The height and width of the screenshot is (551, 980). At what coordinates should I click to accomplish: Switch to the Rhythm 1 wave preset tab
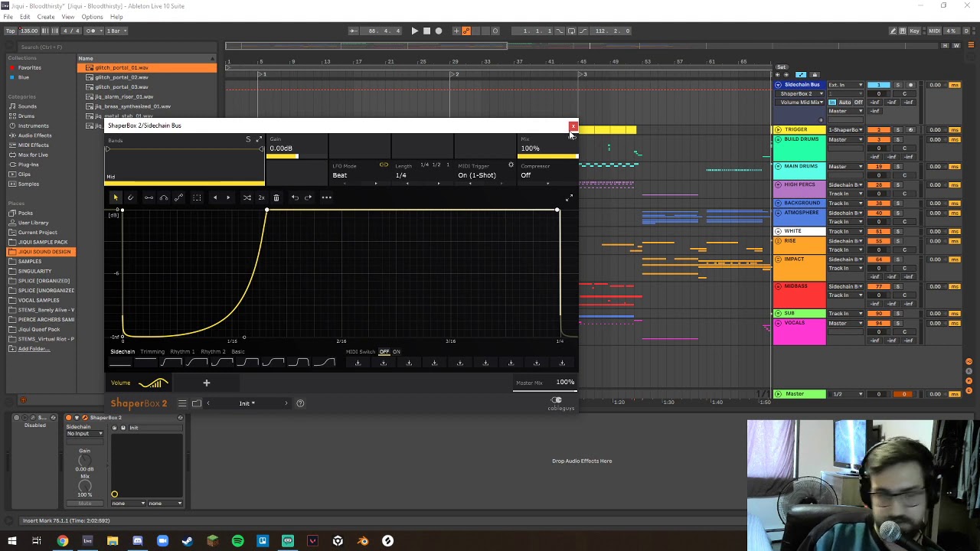pos(181,352)
